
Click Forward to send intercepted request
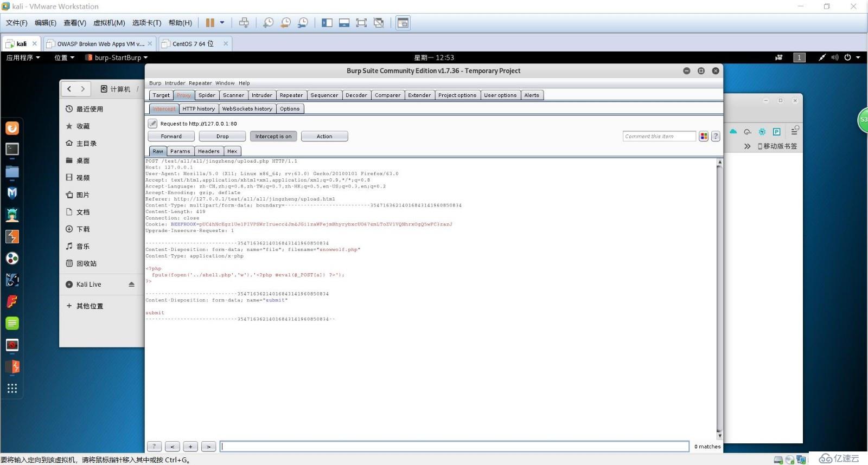[171, 136]
